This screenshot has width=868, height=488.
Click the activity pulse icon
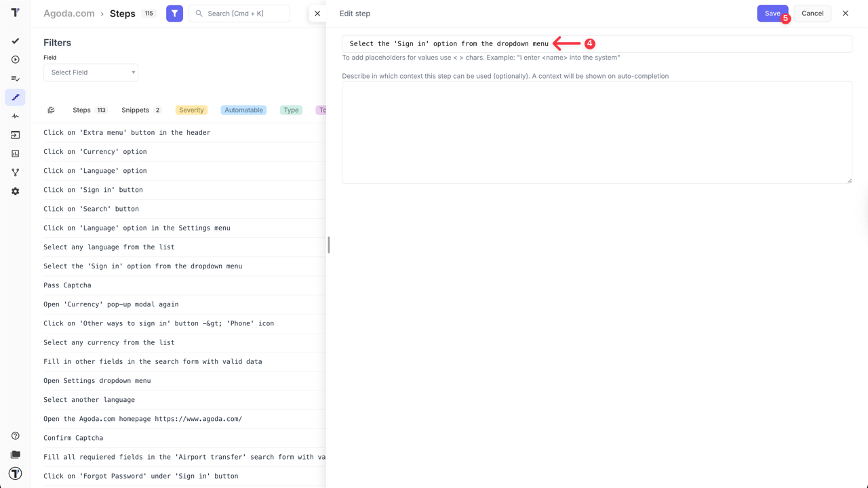[x=15, y=116]
